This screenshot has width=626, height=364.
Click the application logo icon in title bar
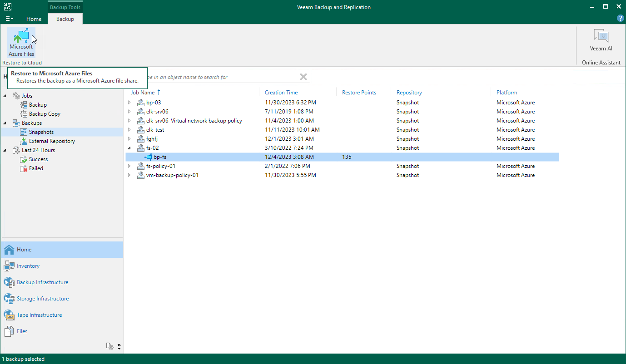coord(8,7)
